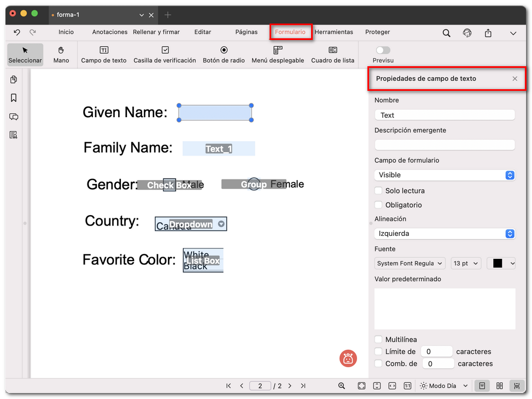Image resolution: width=532 pixels, height=399 pixels.
Task: Open the black font color swatch
Action: (x=501, y=263)
